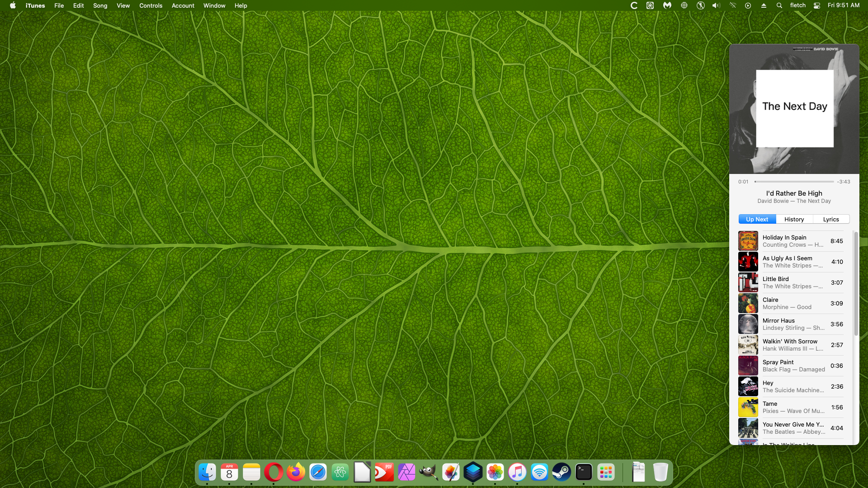Open iTunes from the Dock
Image resolution: width=868 pixels, height=488 pixels.
pyautogui.click(x=517, y=473)
